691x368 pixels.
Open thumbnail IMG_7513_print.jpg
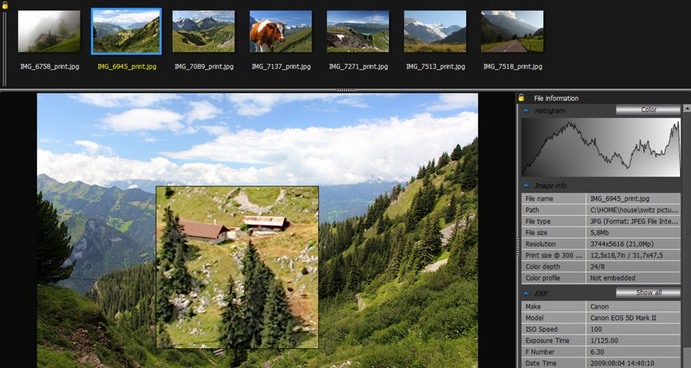(x=435, y=31)
